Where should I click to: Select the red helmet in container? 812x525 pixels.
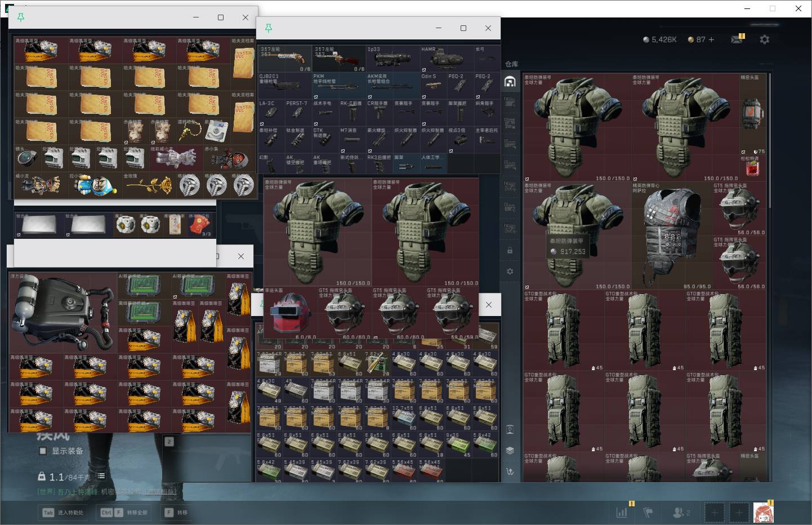(291, 313)
